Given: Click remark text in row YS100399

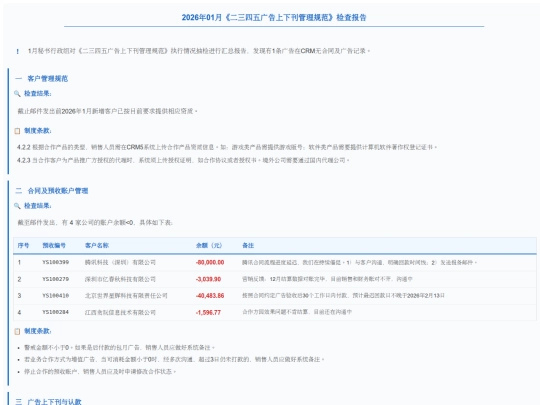Looking at the screenshot, I should point(360,262).
